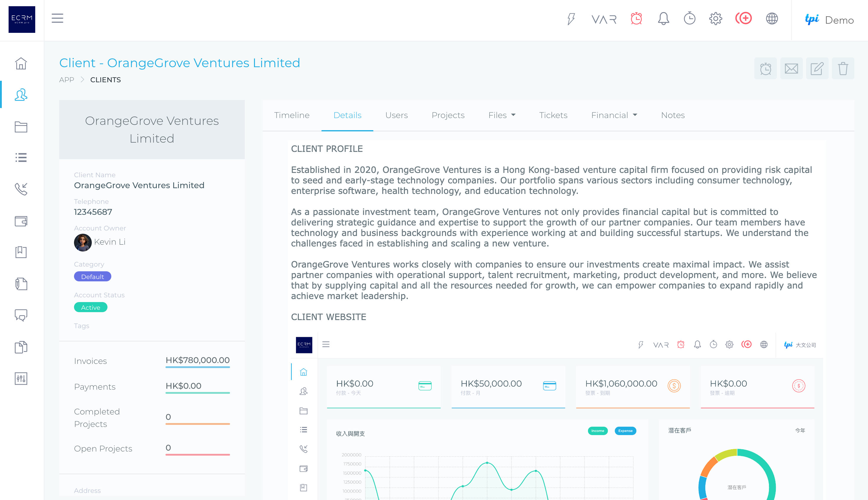The image size is (868, 500).
Task: Click the red plus add icon
Action: click(x=744, y=18)
